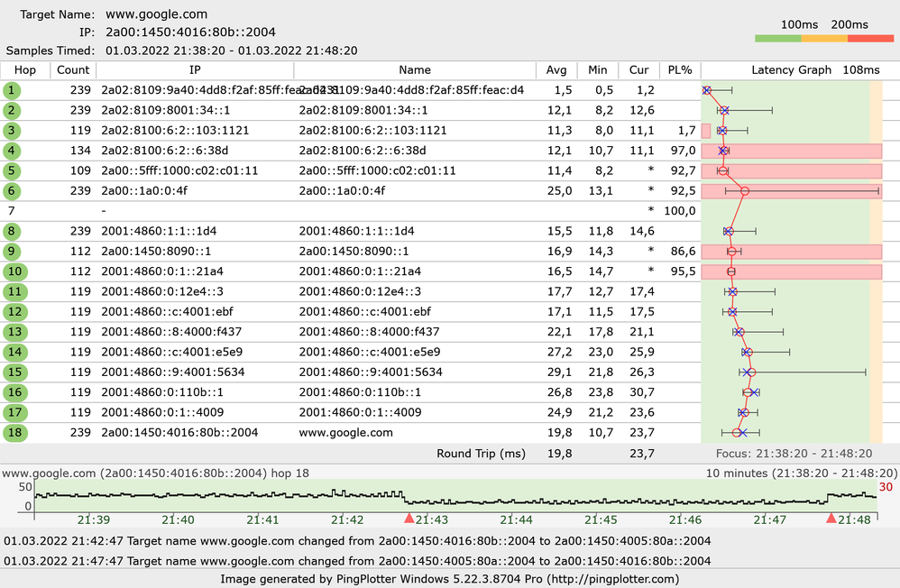
Task: Sort hops by the Avg column header
Action: coord(556,69)
